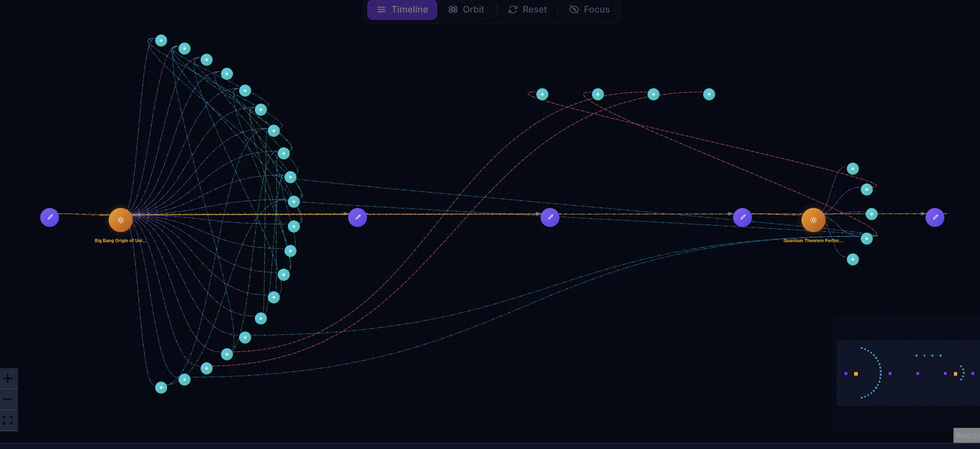Select the leftmost purple pencil node

coord(50,217)
